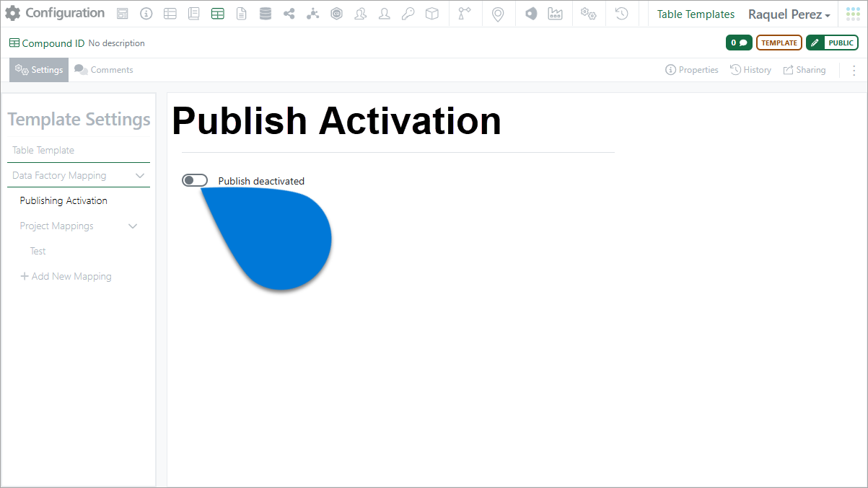Open the Properties panel
The image size is (868, 488).
click(692, 70)
